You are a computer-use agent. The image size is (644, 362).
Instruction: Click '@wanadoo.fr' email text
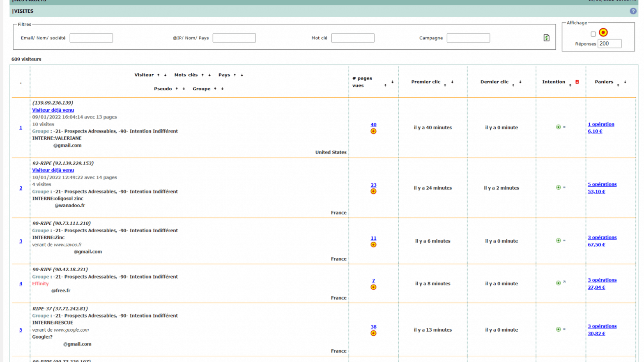pyautogui.click(x=70, y=206)
